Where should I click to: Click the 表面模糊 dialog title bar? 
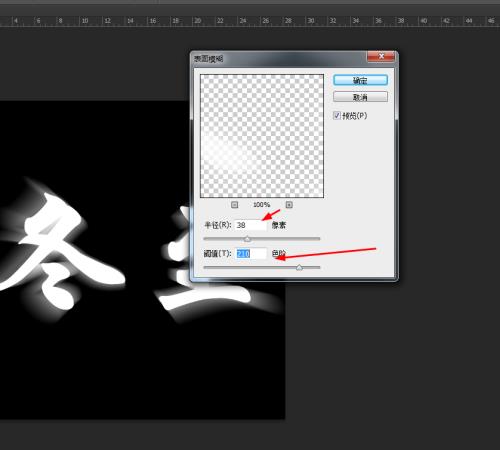[x=280, y=59]
